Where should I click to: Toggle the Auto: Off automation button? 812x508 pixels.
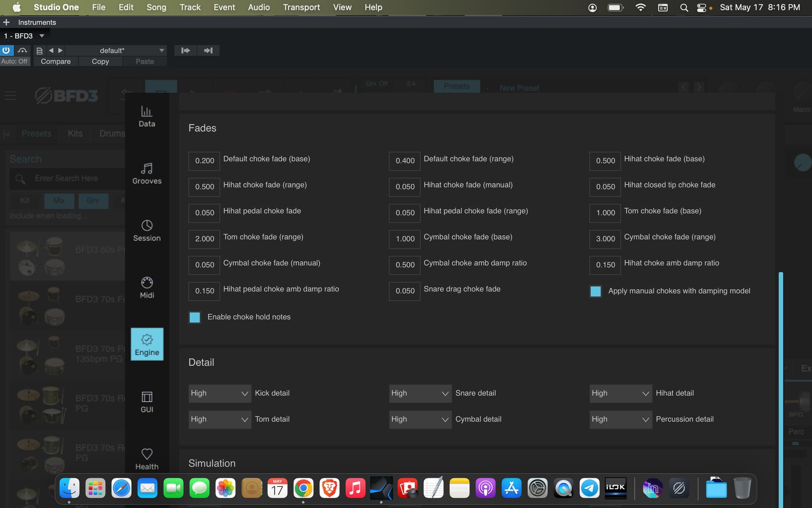[14, 61]
